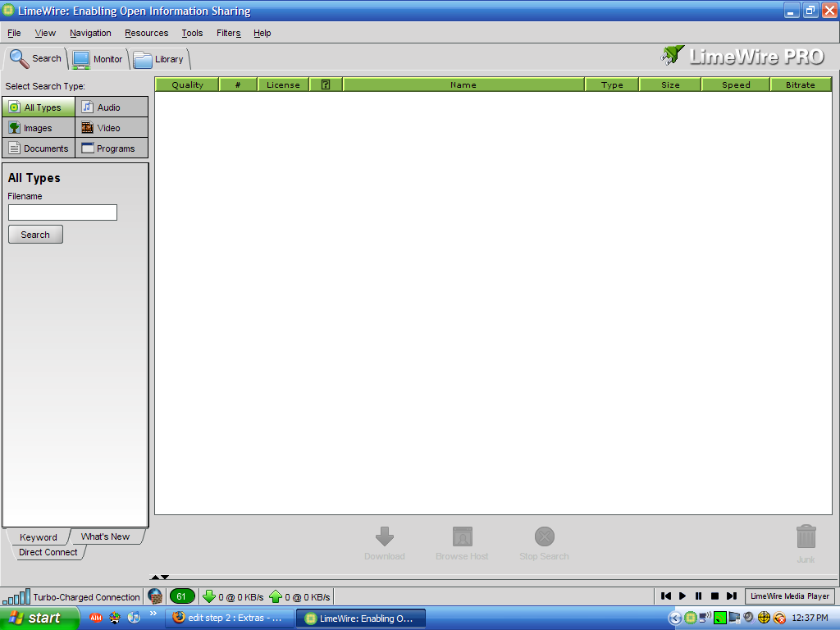Sort results by Name column
The height and width of the screenshot is (630, 840).
[463, 84]
